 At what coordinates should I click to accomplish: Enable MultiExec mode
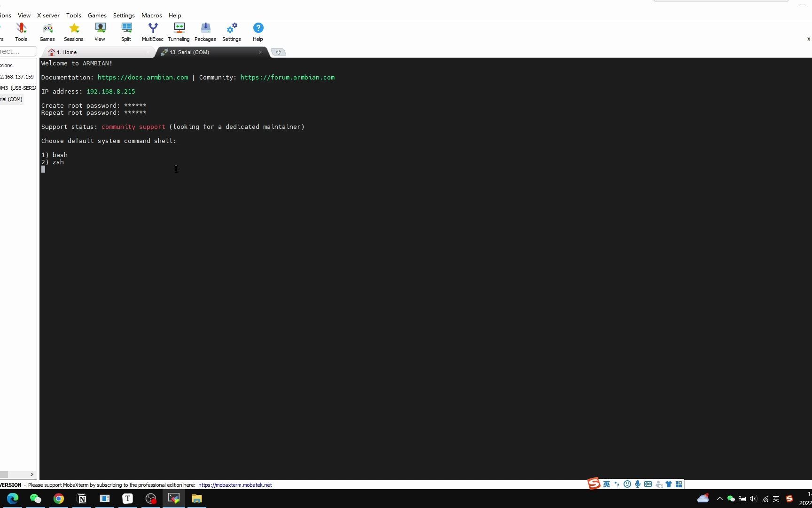pos(152,31)
